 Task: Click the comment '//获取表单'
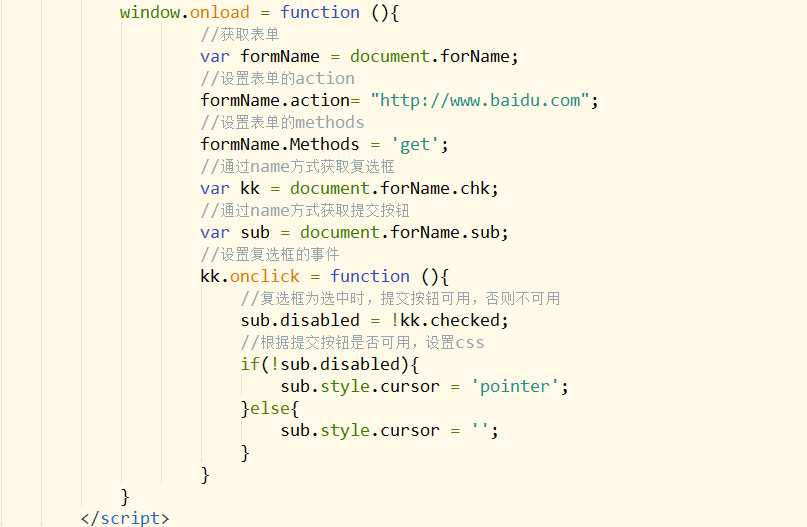coord(240,34)
